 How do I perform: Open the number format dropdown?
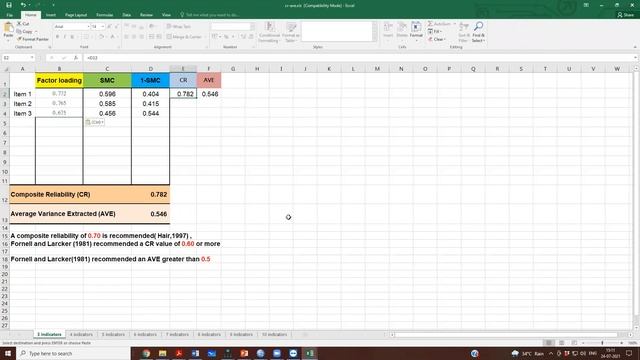(252, 27)
